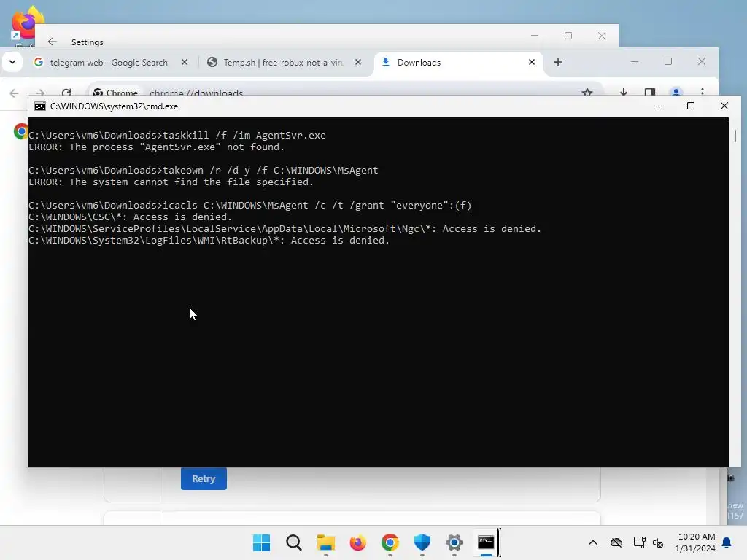Viewport: 747px width, 560px height.
Task: Open the cmd.exe title bar icon menu
Action: (x=40, y=106)
